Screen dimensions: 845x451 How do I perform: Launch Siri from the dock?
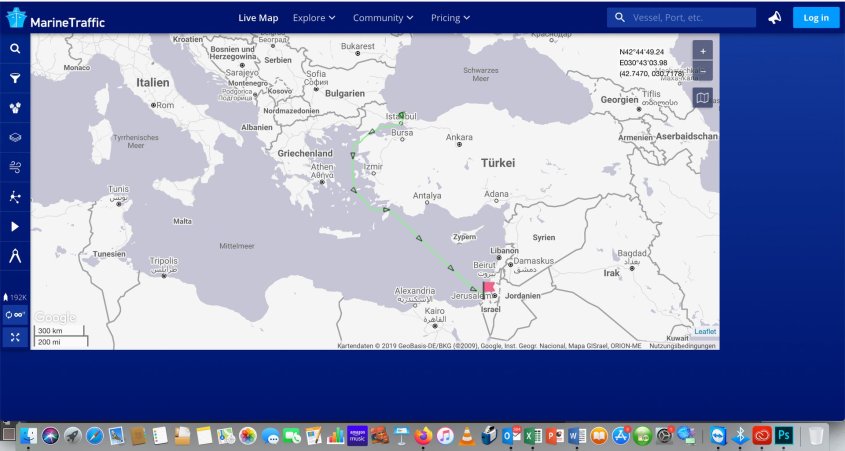pyautogui.click(x=50, y=435)
